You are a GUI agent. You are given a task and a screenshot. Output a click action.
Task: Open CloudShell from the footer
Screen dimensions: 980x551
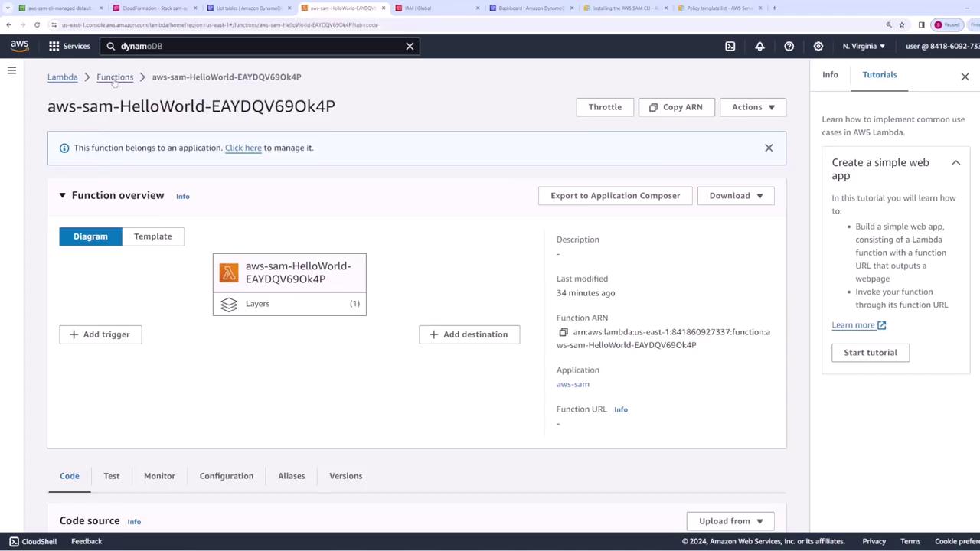pyautogui.click(x=33, y=541)
